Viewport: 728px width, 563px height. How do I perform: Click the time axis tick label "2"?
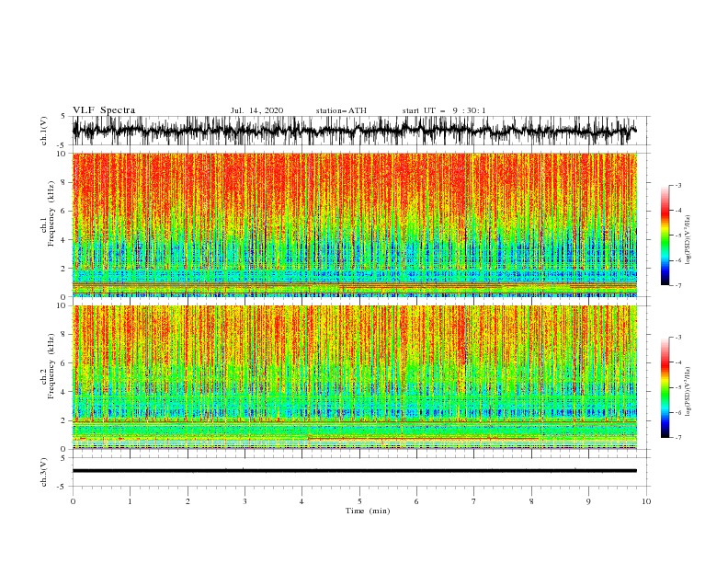coord(188,501)
